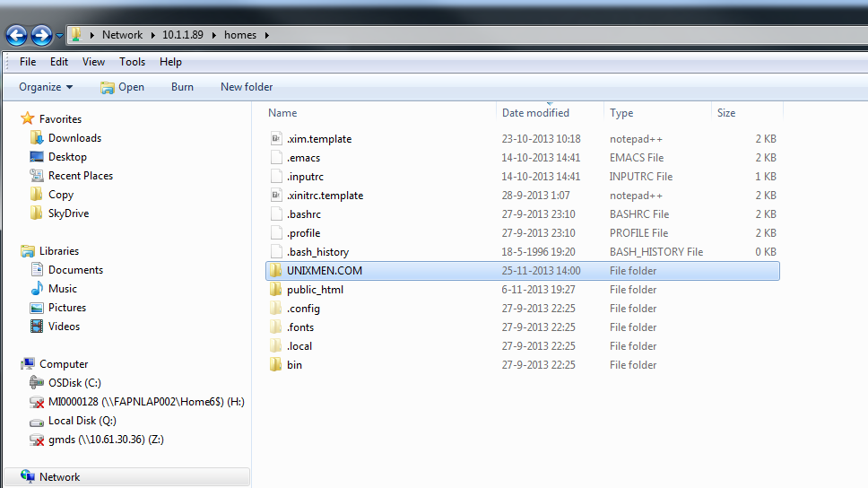Open the Music library icon
Screen dimensions: 868x488
pos(37,288)
